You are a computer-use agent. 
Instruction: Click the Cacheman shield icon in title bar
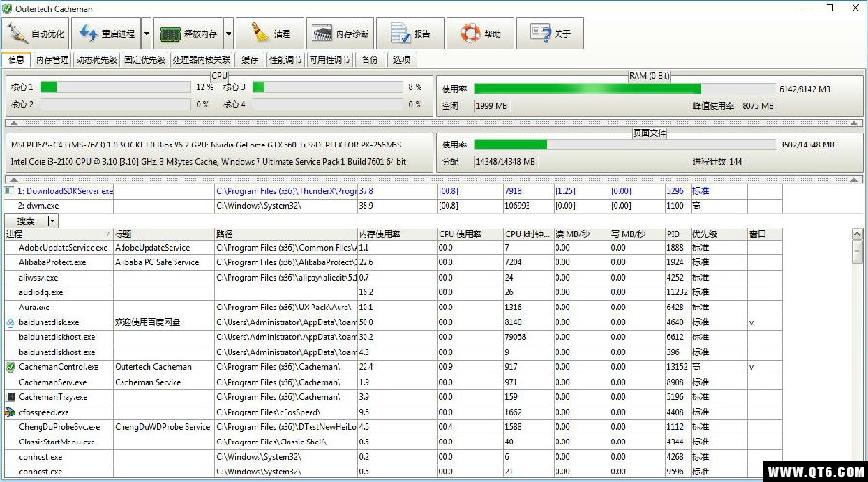point(7,9)
